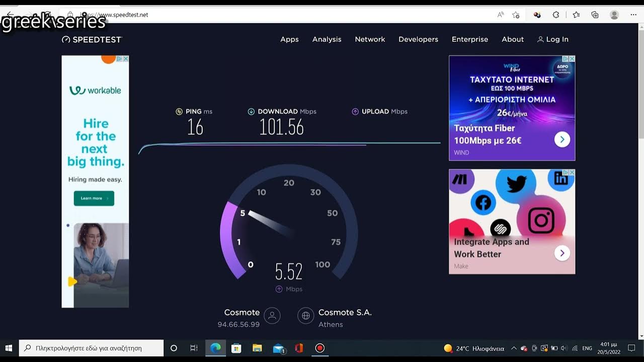Add page to favorites with star icon
The width and height of the screenshot is (644, 362).
pyautogui.click(x=516, y=15)
